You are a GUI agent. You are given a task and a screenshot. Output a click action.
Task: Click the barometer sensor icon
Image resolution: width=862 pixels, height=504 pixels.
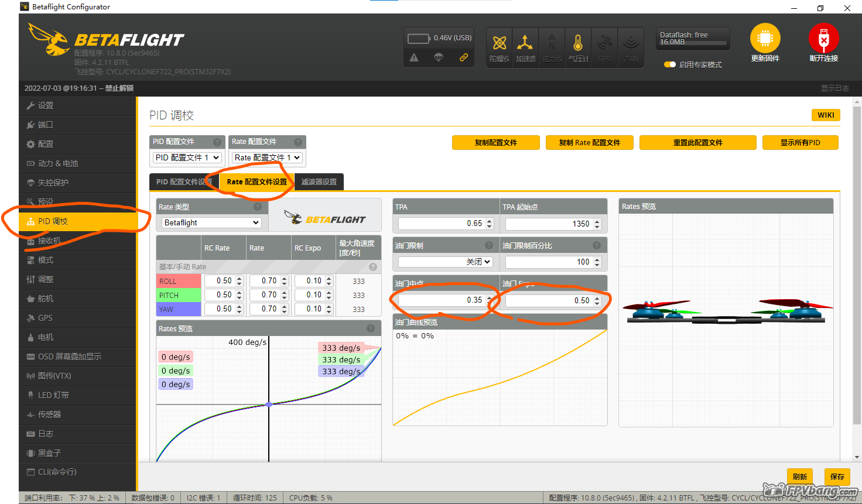coord(578,43)
